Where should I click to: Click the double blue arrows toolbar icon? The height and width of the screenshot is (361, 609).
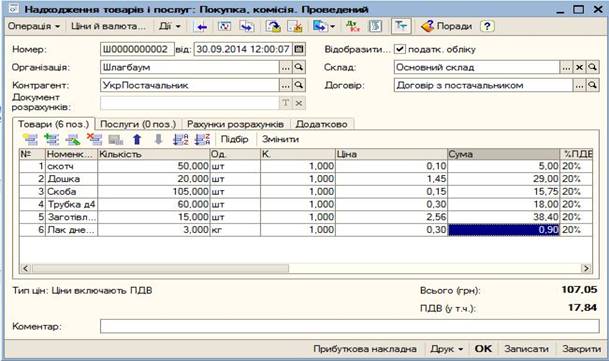click(247, 26)
